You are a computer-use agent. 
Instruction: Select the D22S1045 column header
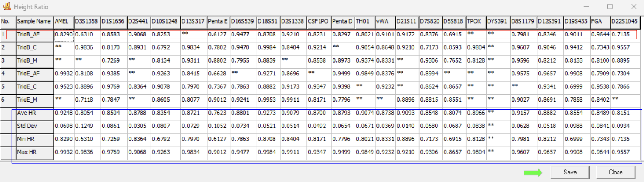624,22
